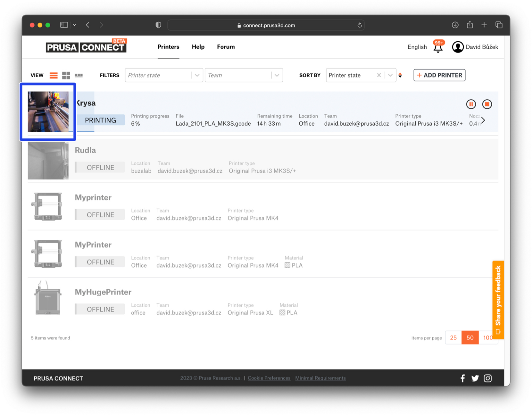Stop the printing job on Krysa

[x=487, y=104]
